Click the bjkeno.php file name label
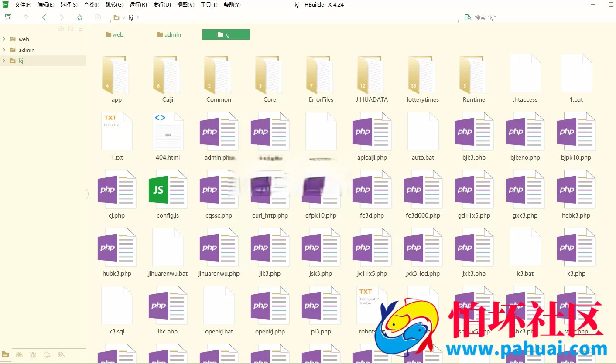The height and width of the screenshot is (364, 616). (x=525, y=157)
